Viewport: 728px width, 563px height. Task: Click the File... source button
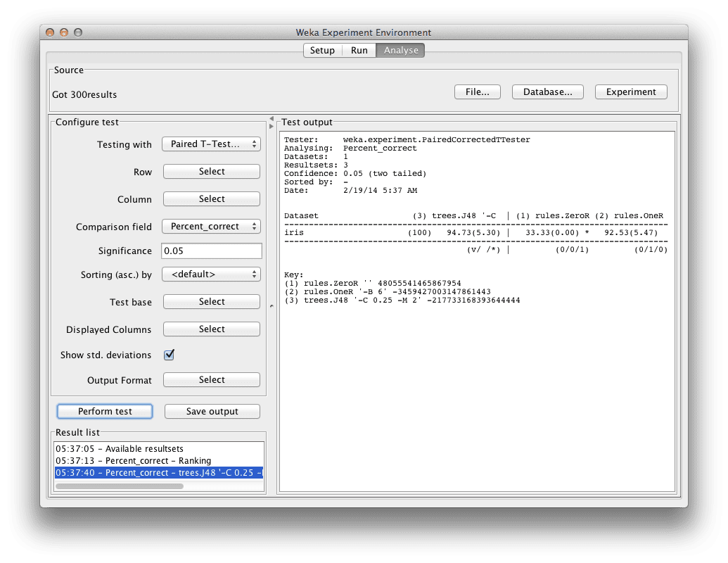[478, 92]
